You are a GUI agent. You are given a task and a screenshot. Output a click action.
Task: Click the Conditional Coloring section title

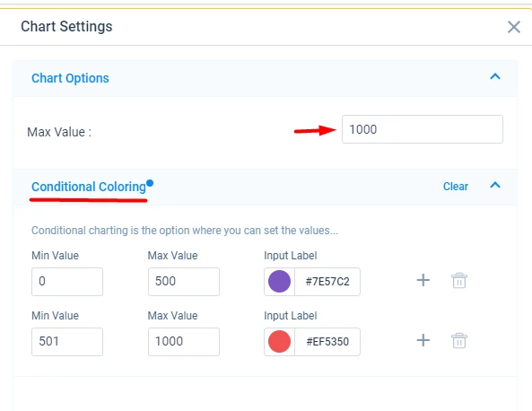coord(89,187)
